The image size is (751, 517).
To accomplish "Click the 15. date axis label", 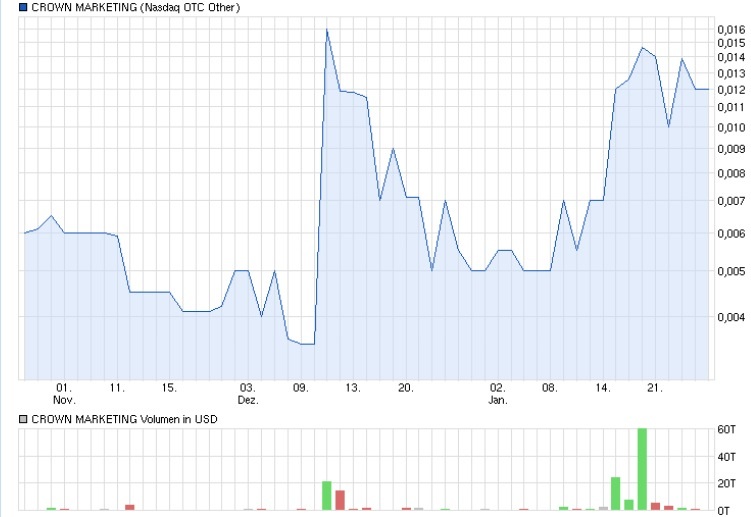I will point(169,388).
